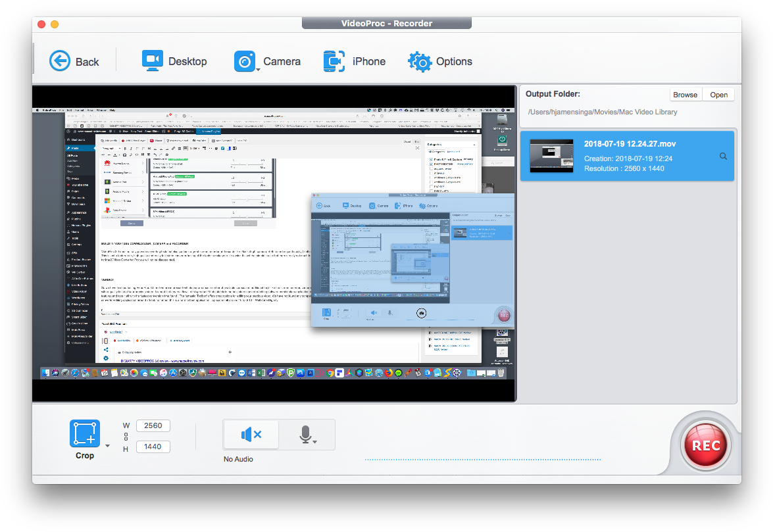Click the Creation: 2018-07-19 12:24 text
This screenshot has height=532, width=773.
tap(628, 158)
